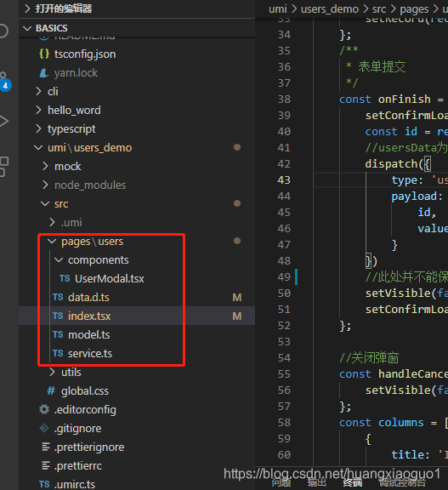Screen dimensions: 448x490
Task: Switch to the 输出 panel tab
Action: click(x=317, y=483)
